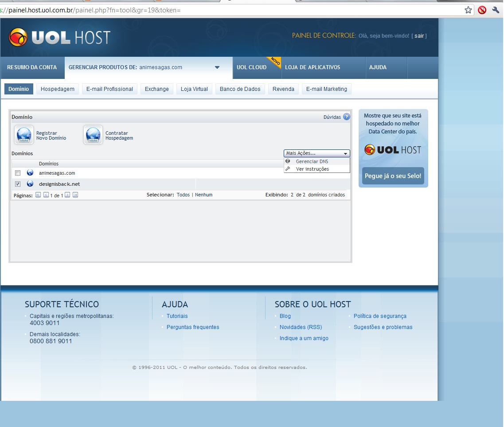Click Contratar Hospedagem globe icon
Screen dimensions: 504x427
[x=93, y=135]
